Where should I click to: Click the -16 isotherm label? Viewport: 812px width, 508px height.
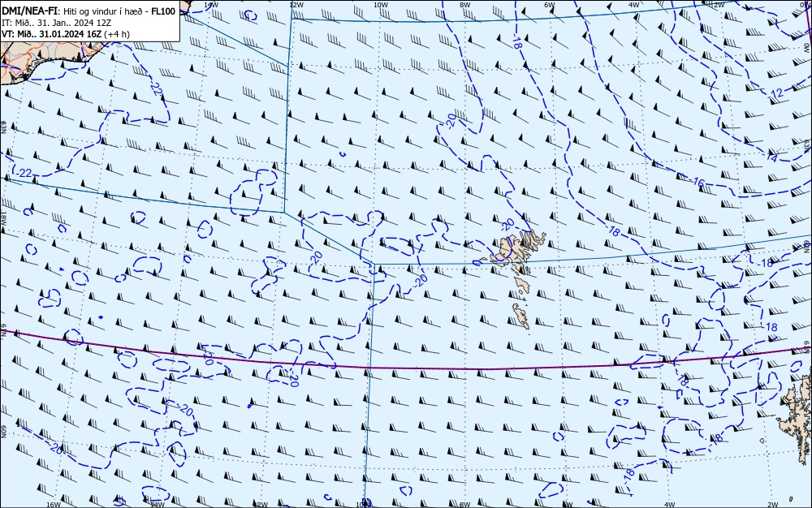698,182
